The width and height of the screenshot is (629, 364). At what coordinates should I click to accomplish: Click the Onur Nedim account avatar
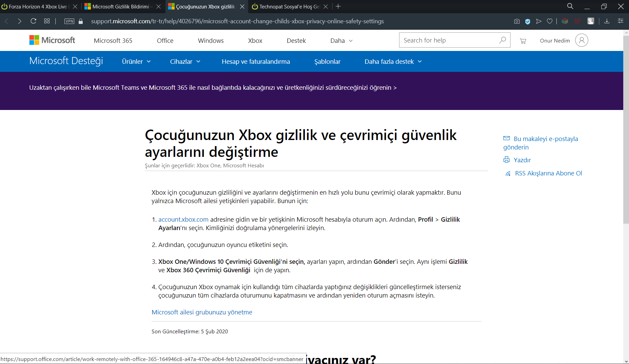pos(581,40)
